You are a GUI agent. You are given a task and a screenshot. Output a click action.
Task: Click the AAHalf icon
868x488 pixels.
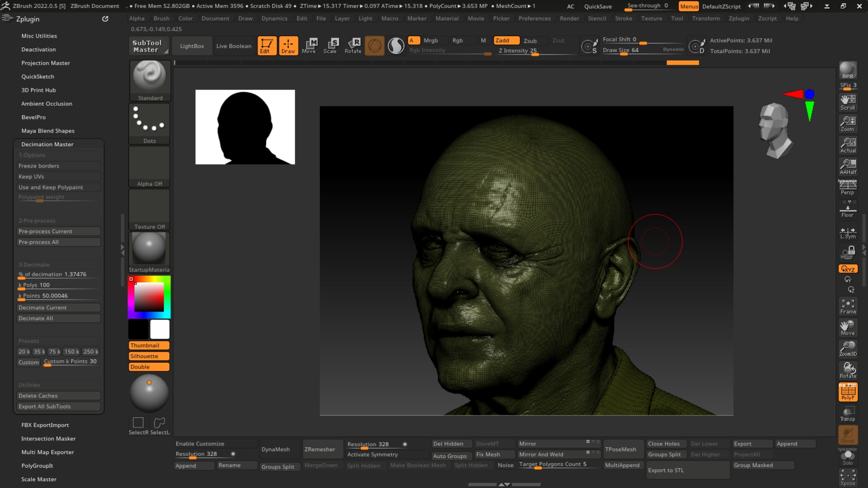(x=848, y=167)
